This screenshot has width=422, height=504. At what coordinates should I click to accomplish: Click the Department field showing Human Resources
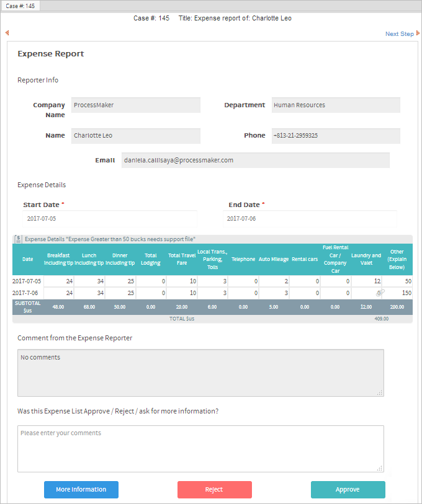tap(336, 105)
